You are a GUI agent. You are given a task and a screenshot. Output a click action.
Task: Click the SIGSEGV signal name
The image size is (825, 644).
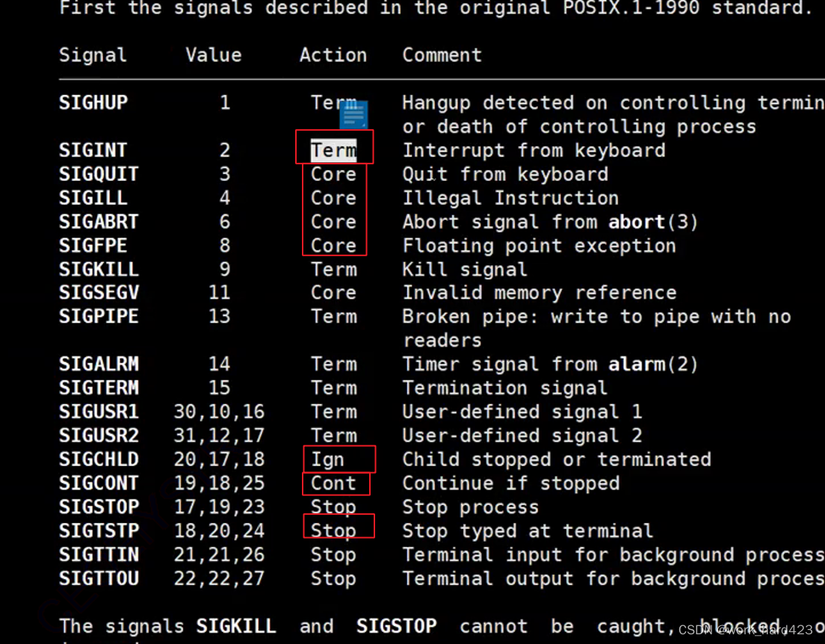[99, 293]
